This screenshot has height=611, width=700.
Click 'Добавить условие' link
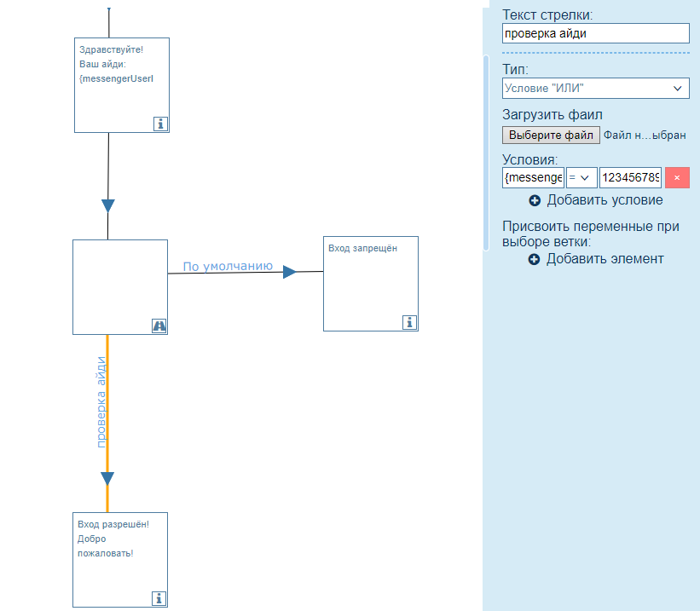[x=605, y=200]
